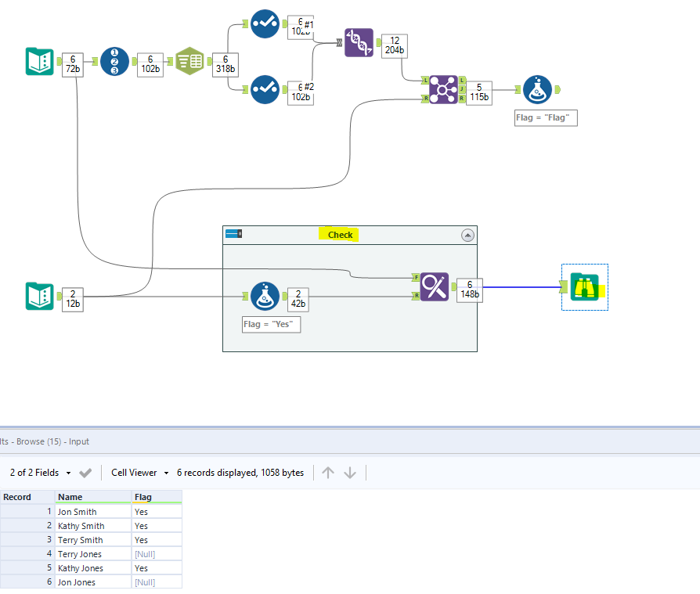Toggle the Check container enabled switch
This screenshot has height=594, width=700.
(x=234, y=233)
